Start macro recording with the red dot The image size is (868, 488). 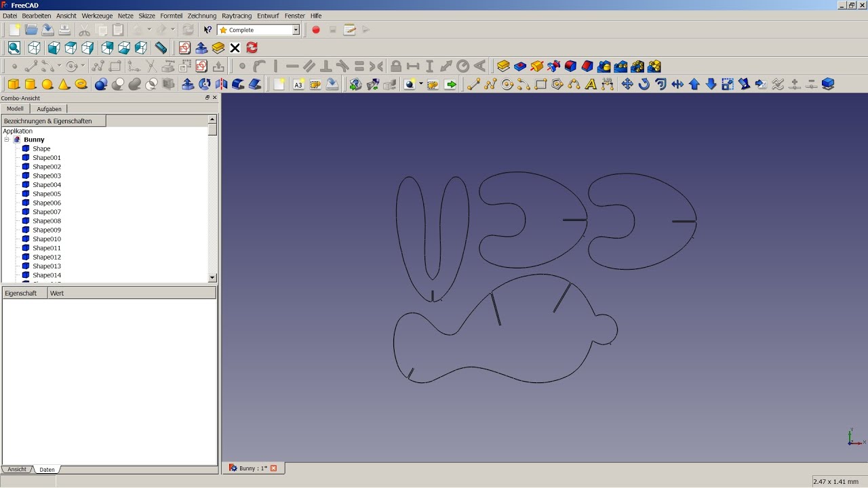pyautogui.click(x=316, y=30)
